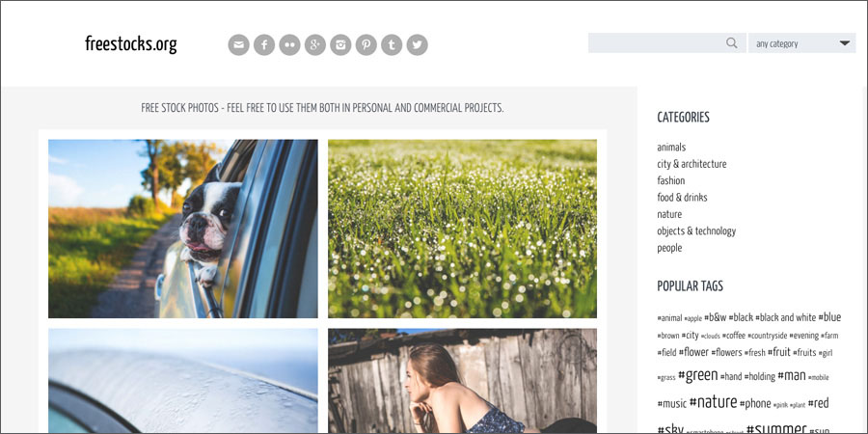Browse the food & drinks category
Screen dimensions: 868x434
pyautogui.click(x=682, y=198)
